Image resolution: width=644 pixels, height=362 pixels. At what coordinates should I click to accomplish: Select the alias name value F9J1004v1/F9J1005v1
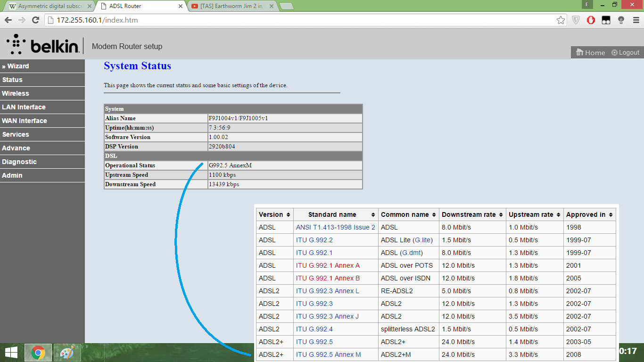click(x=239, y=118)
